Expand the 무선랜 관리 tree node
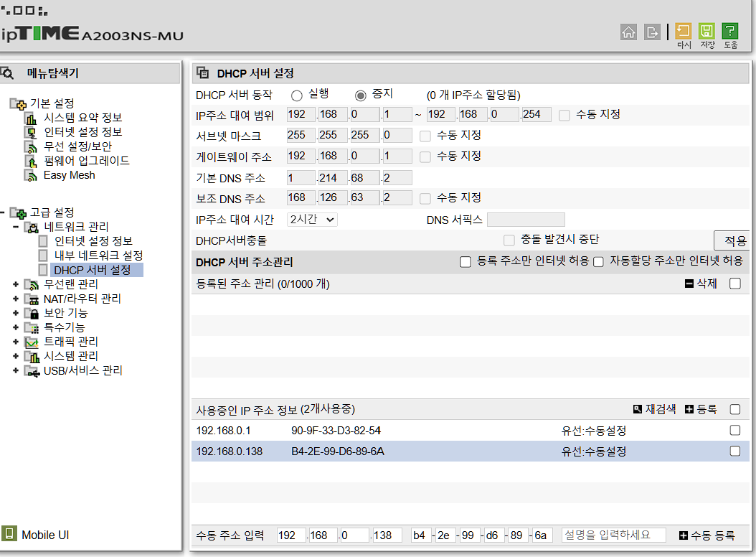Image resolution: width=756 pixels, height=557 pixels. 16,285
